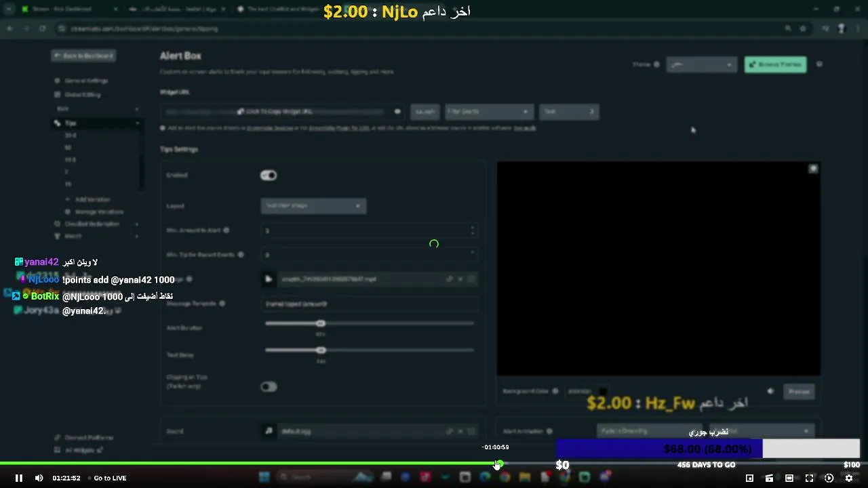Click Min. Amount to Alert stepper arrows
The width and height of the screenshot is (868, 488).
472,230
